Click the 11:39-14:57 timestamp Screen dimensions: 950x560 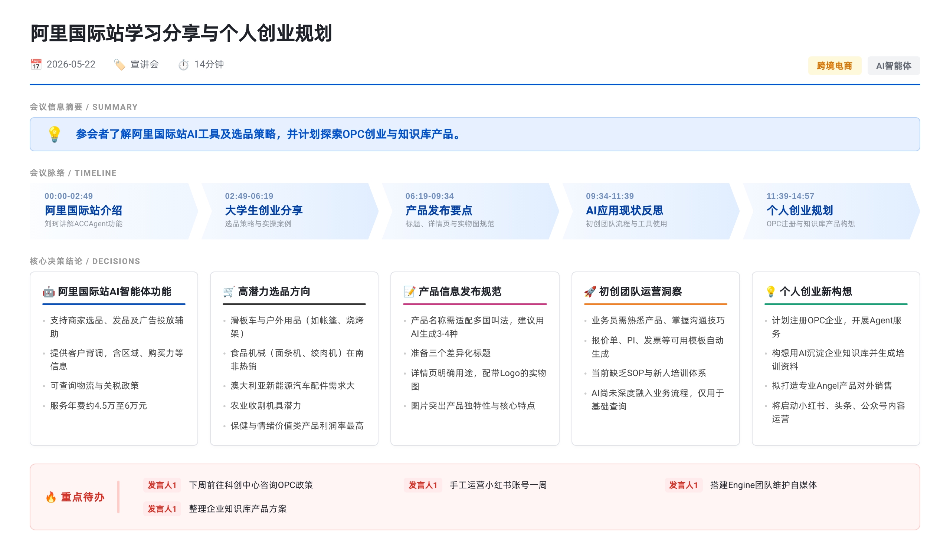tap(790, 196)
